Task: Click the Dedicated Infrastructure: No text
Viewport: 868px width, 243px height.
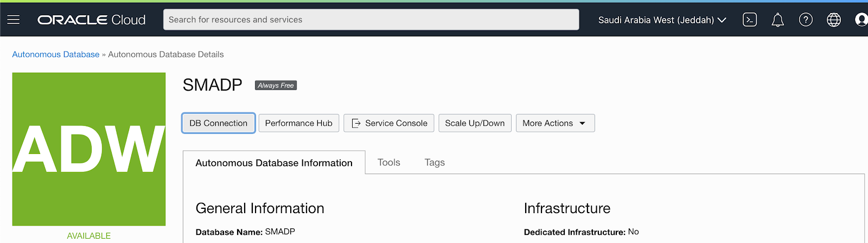Action: click(582, 232)
